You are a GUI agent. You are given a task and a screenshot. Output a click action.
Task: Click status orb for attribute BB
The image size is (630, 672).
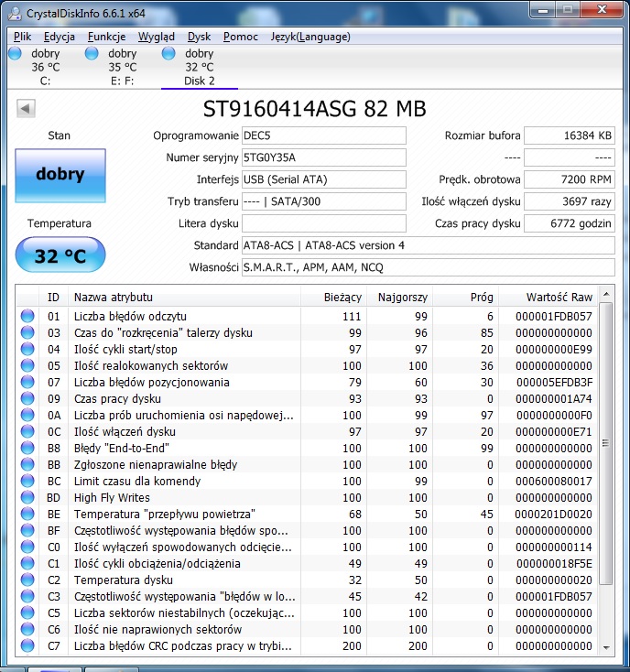tap(27, 464)
